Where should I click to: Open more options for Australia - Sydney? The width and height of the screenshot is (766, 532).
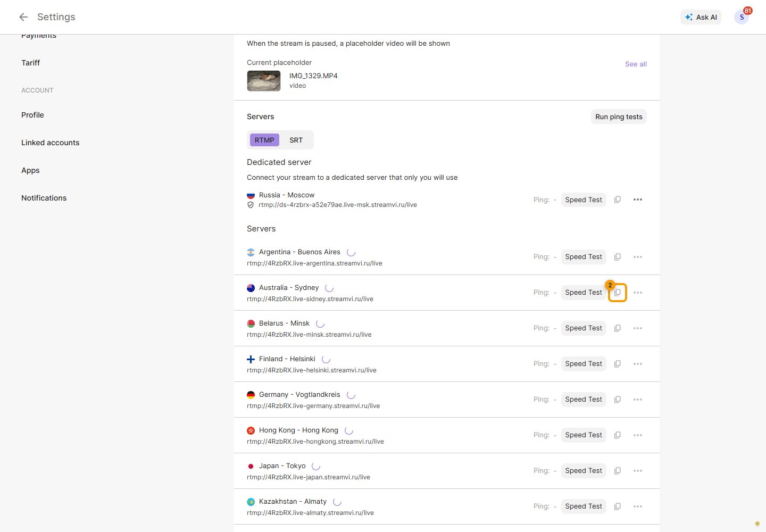tap(638, 293)
